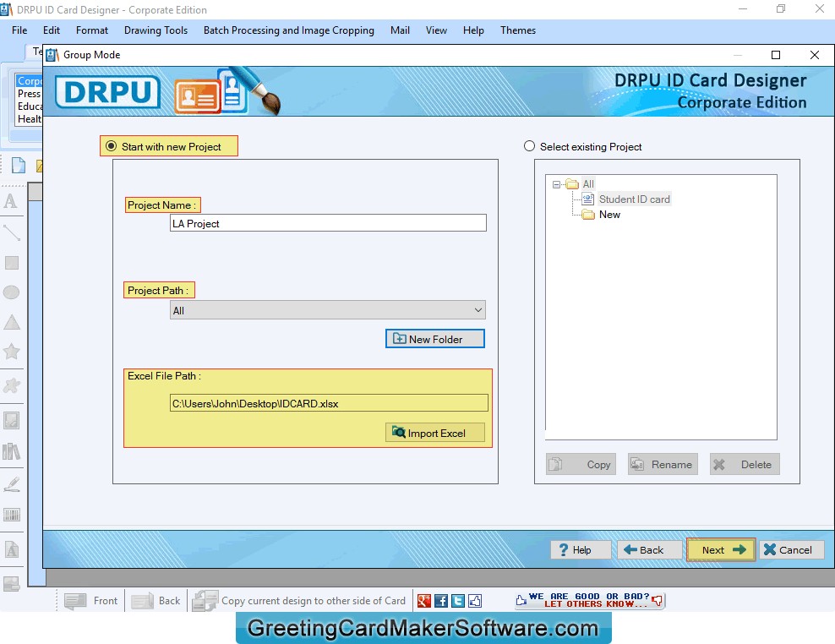Select the Barcode tool
The image size is (835, 644).
(12, 515)
